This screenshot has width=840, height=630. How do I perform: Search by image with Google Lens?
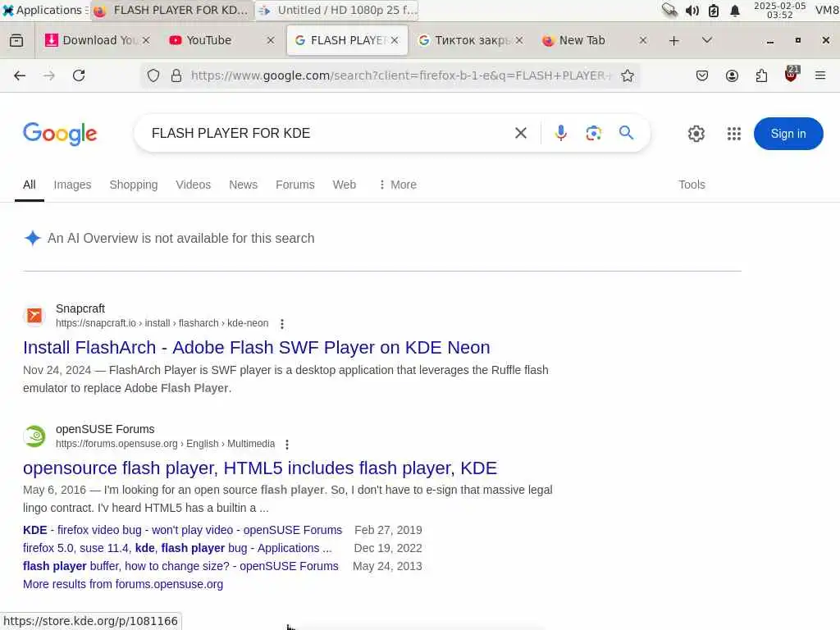[594, 133]
